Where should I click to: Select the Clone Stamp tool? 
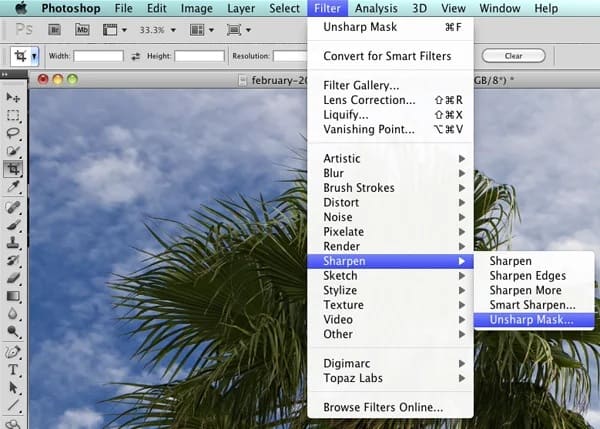(x=13, y=242)
